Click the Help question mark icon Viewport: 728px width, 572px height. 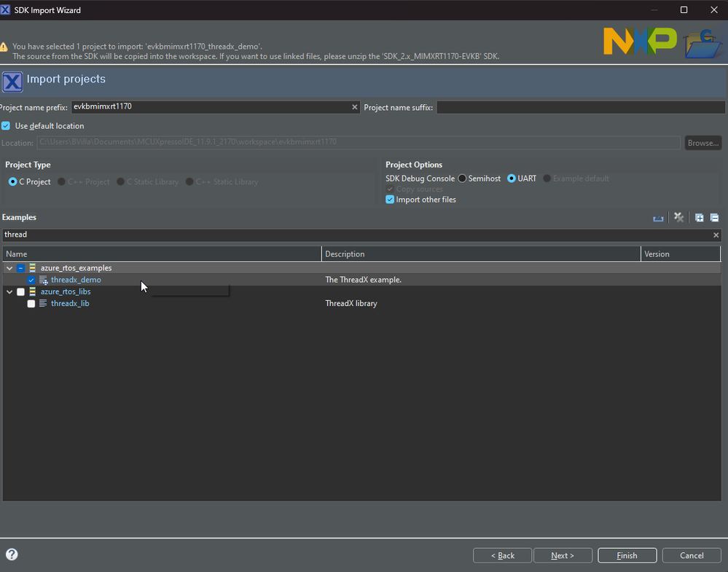12,555
